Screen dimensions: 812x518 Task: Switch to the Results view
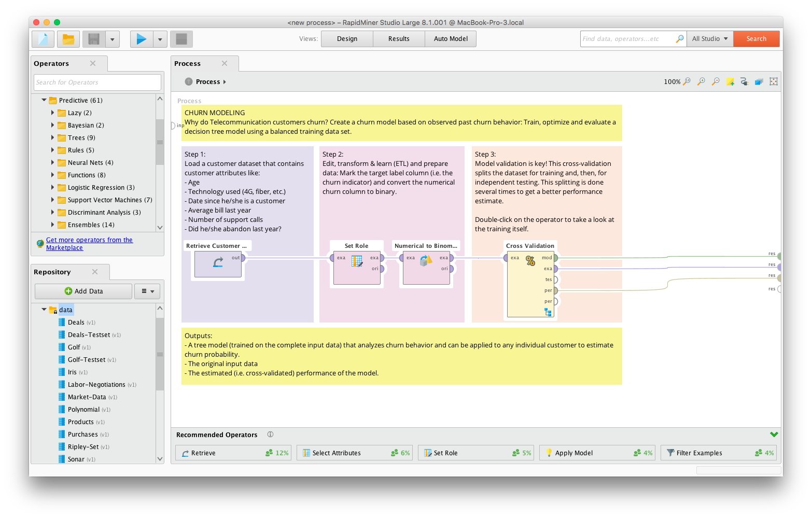coord(399,39)
